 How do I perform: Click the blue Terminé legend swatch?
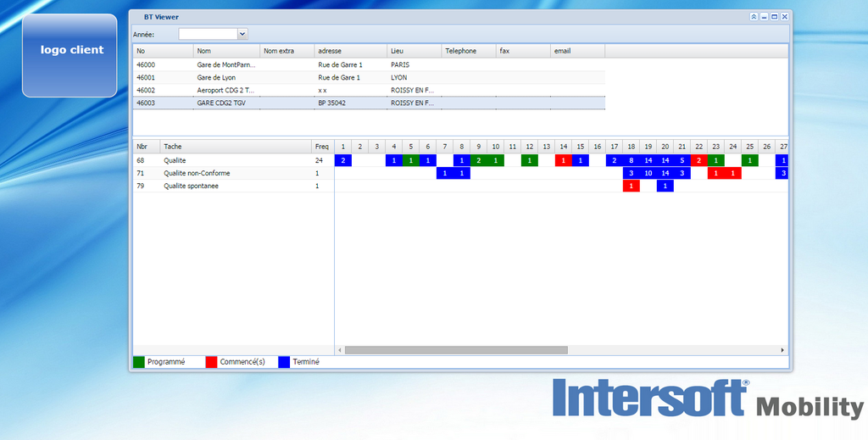pyautogui.click(x=284, y=362)
